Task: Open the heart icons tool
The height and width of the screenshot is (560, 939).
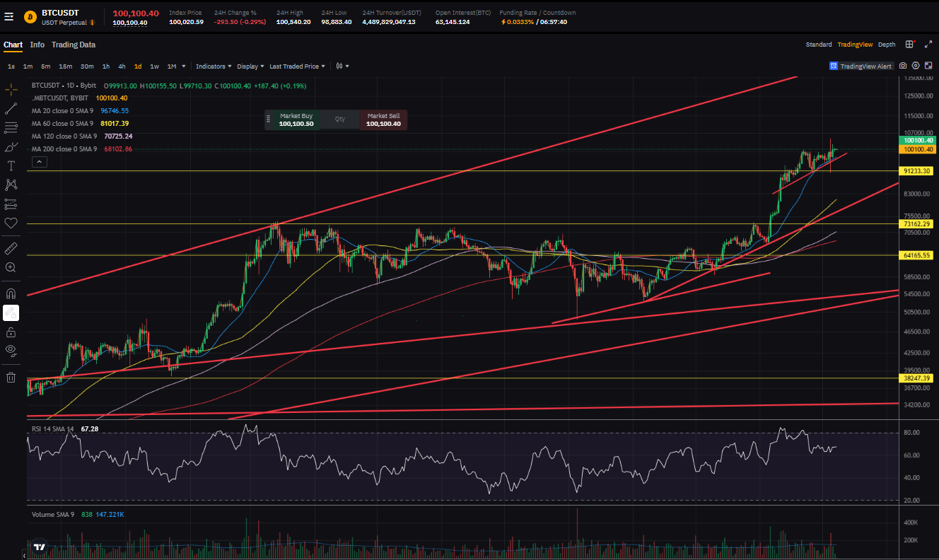Action: point(11,223)
